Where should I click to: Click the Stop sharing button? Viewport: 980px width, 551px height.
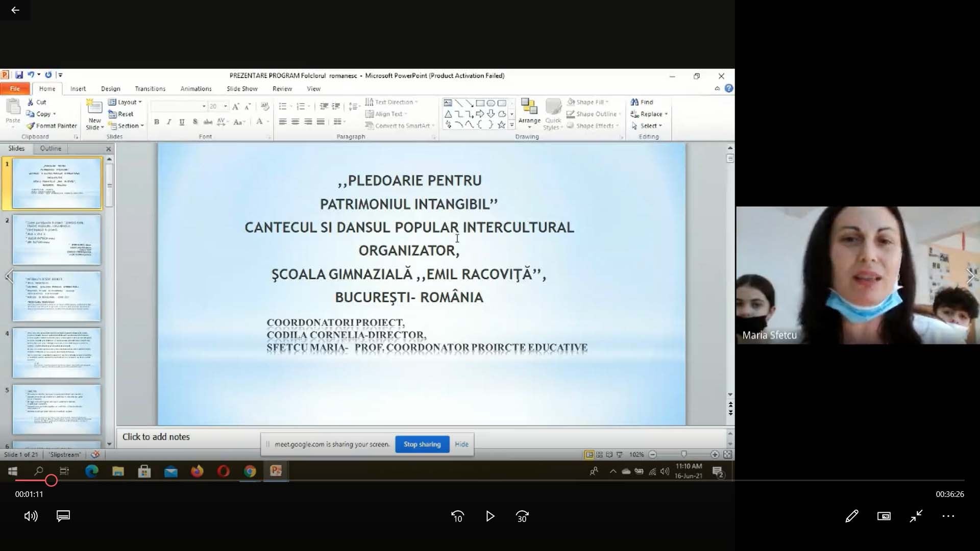point(422,444)
